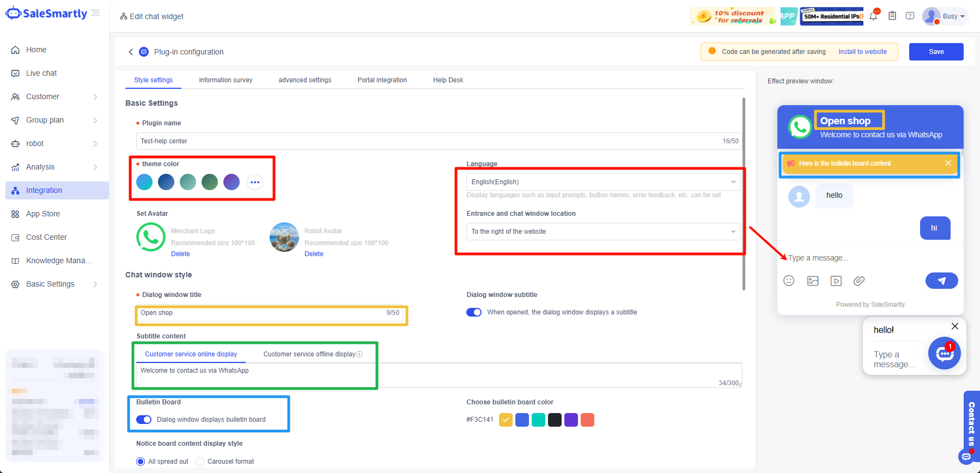The height and width of the screenshot is (473, 980).
Task: Disable the dialog window subtitle toggle
Action: [474, 312]
